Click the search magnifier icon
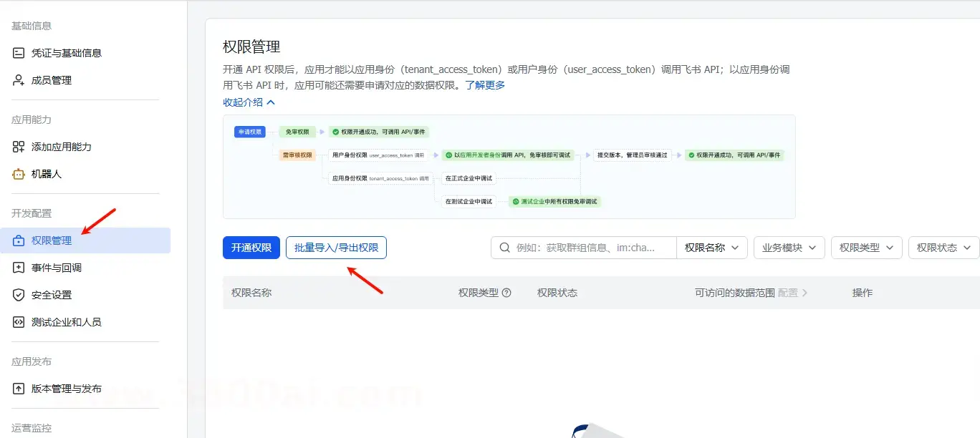 tap(505, 248)
